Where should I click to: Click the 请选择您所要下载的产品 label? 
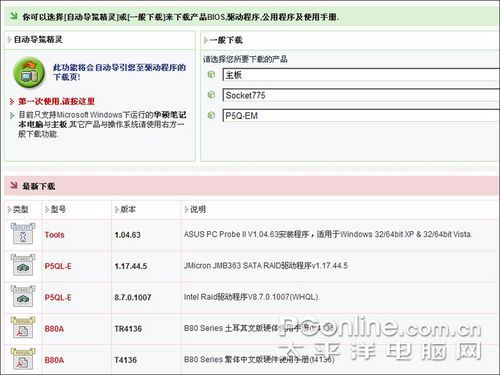tap(245, 59)
